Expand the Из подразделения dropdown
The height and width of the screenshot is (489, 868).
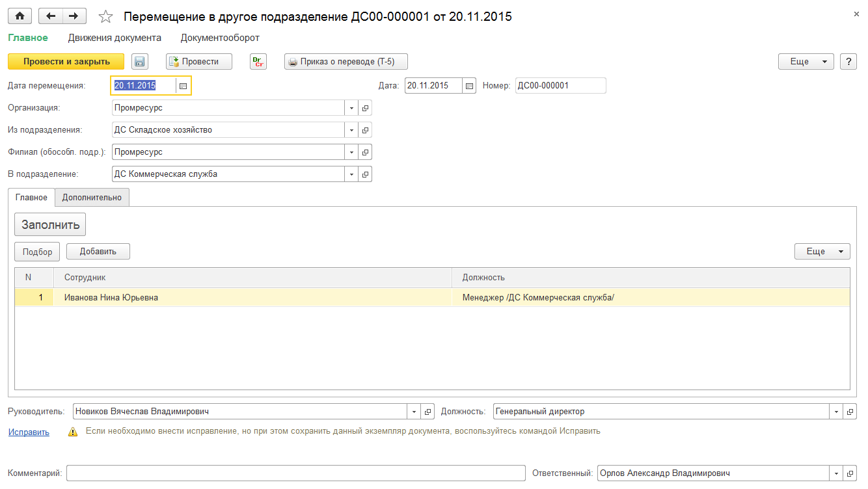click(x=351, y=130)
